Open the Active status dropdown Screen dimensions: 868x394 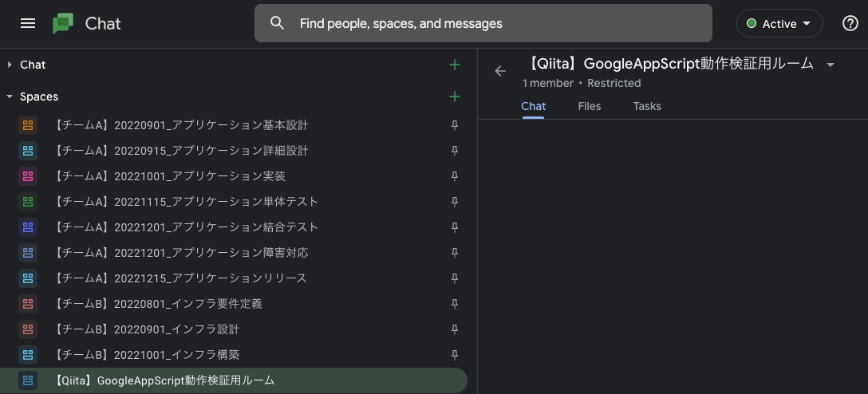779,24
